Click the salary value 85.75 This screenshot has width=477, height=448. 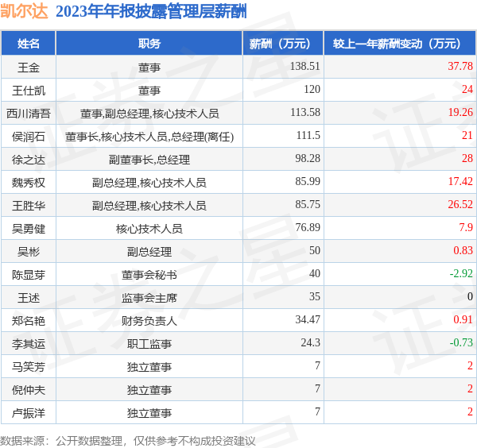(308, 205)
